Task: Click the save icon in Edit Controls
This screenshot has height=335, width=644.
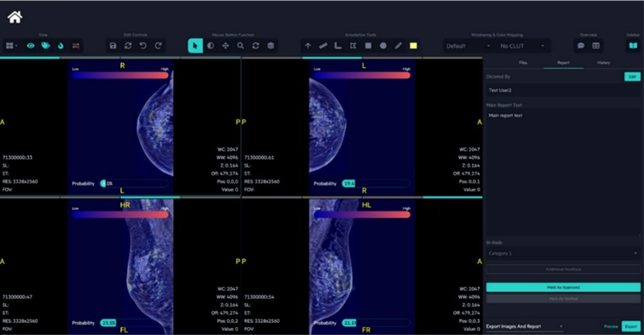Action: (113, 46)
